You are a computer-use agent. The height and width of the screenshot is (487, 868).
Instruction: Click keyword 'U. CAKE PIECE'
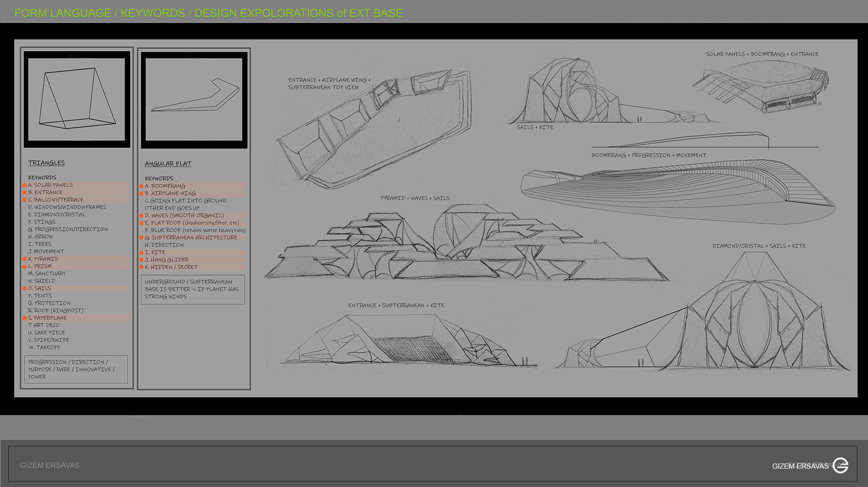point(46,333)
